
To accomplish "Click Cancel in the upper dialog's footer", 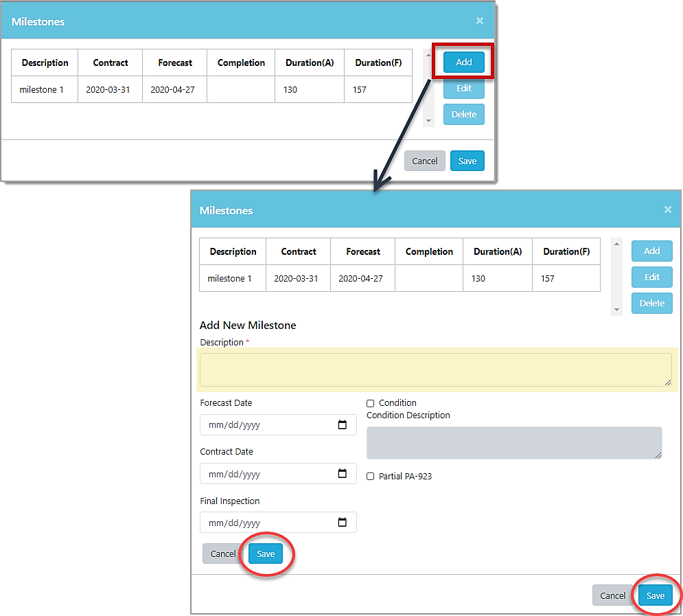I will tap(424, 161).
